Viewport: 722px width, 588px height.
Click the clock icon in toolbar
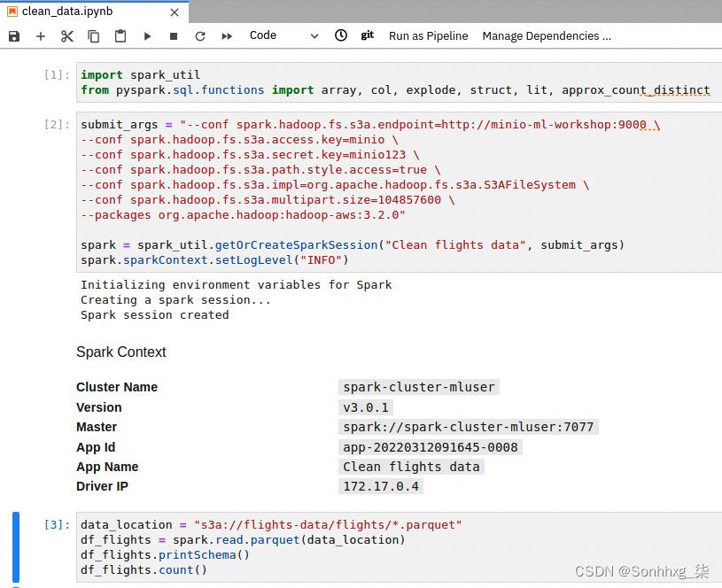pyautogui.click(x=341, y=35)
